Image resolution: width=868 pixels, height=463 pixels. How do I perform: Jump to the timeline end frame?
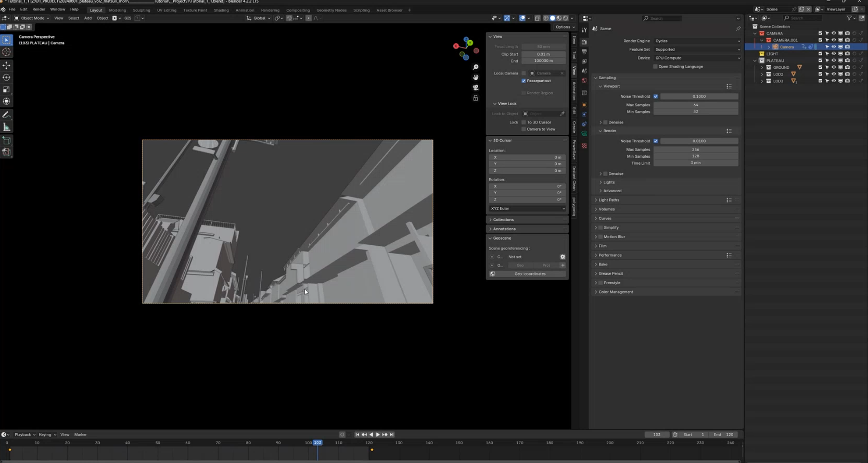(x=392, y=434)
